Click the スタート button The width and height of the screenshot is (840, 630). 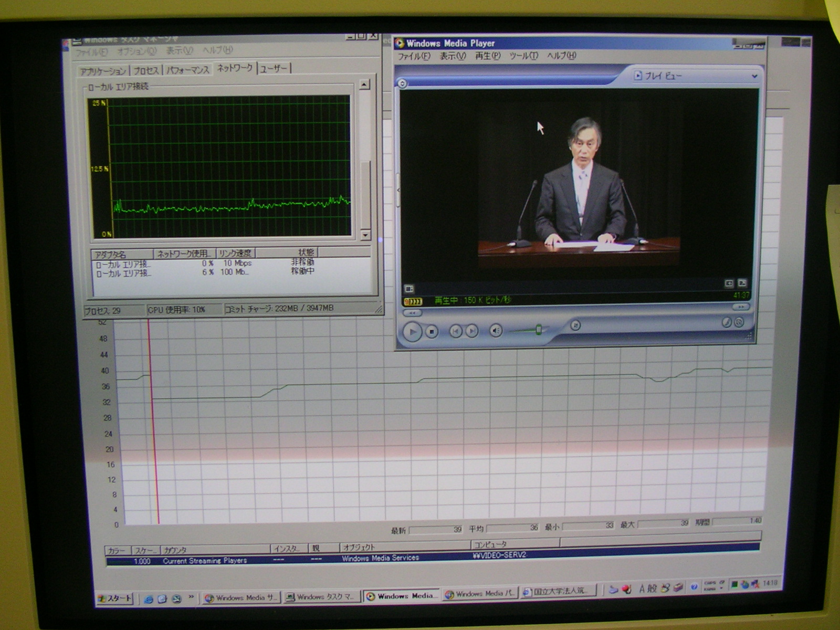click(115, 598)
